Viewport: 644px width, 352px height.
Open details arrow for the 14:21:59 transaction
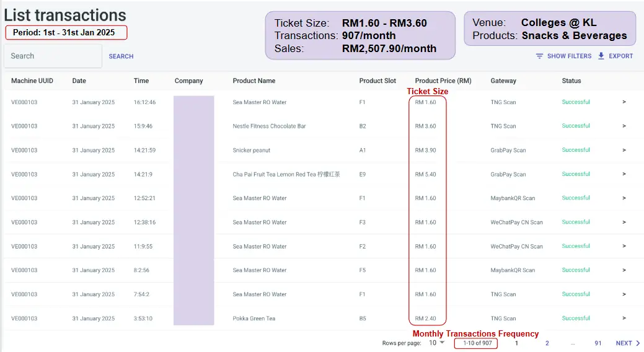pyautogui.click(x=624, y=150)
